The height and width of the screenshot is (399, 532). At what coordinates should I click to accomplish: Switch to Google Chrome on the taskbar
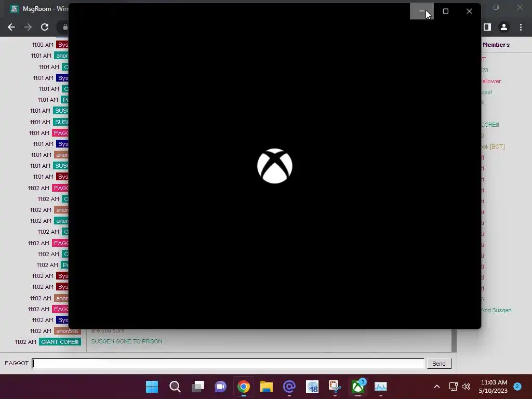point(244,387)
